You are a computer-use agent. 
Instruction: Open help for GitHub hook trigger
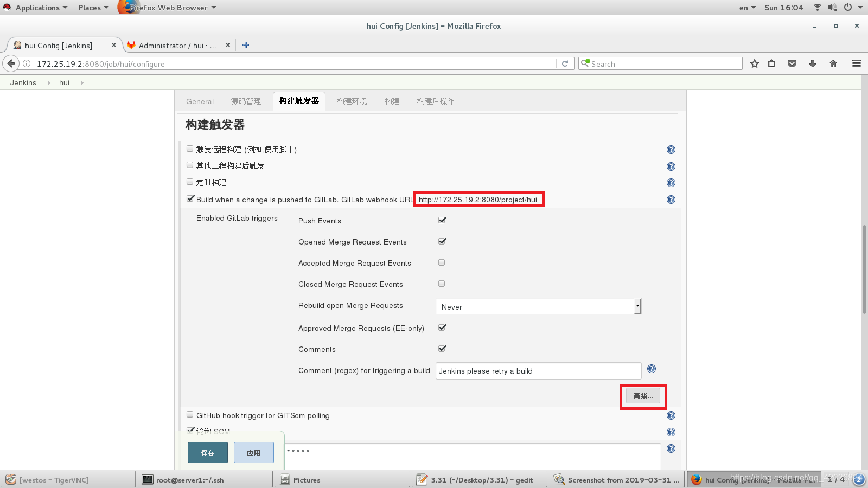[x=671, y=415]
